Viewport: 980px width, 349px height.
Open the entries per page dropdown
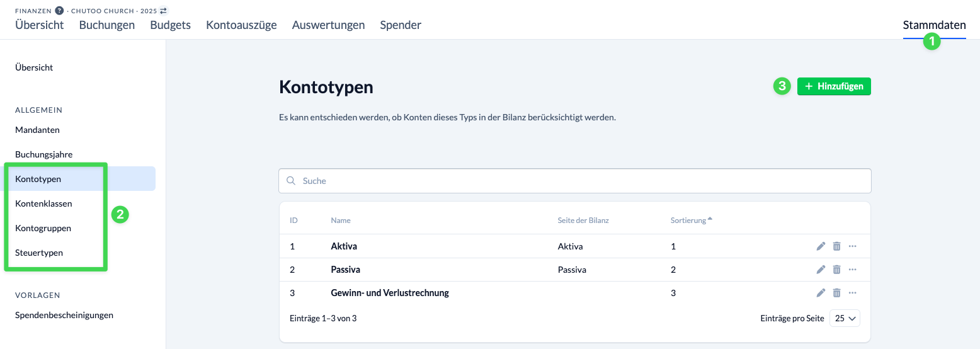tap(845, 319)
